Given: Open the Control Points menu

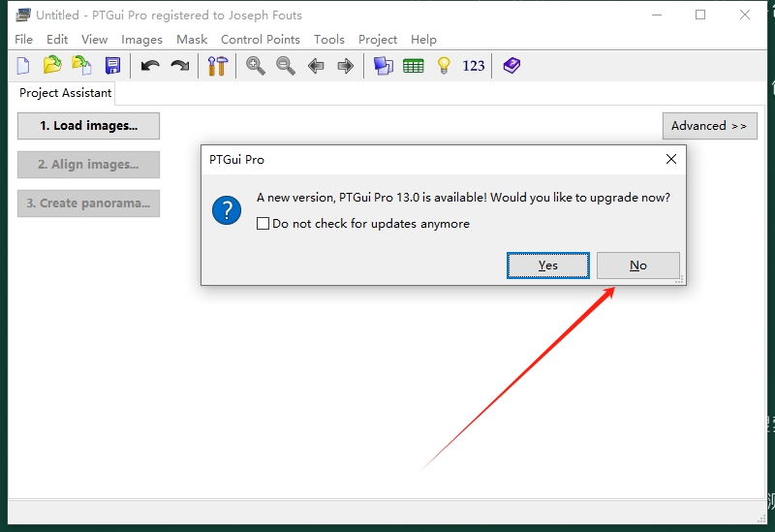Looking at the screenshot, I should 261,40.
